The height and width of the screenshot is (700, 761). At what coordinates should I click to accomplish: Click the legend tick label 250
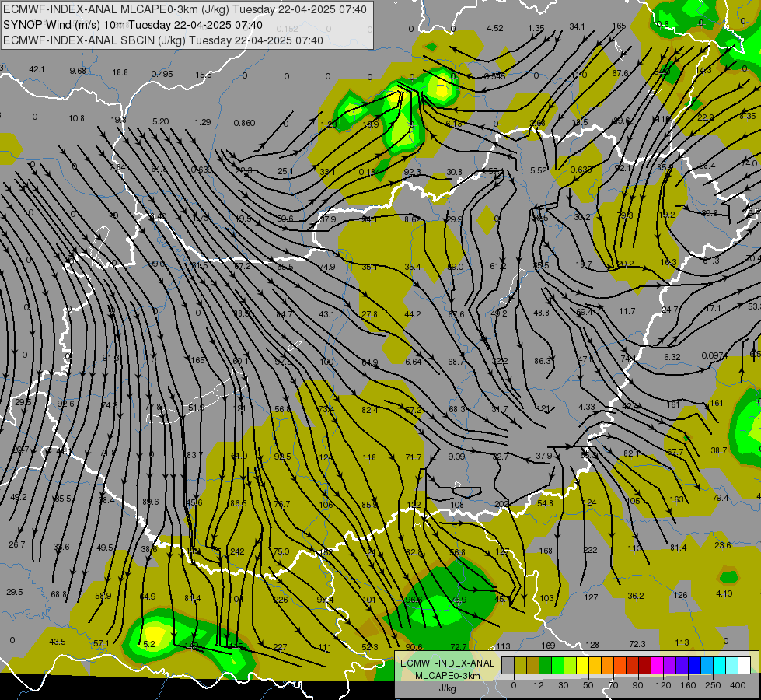click(713, 685)
